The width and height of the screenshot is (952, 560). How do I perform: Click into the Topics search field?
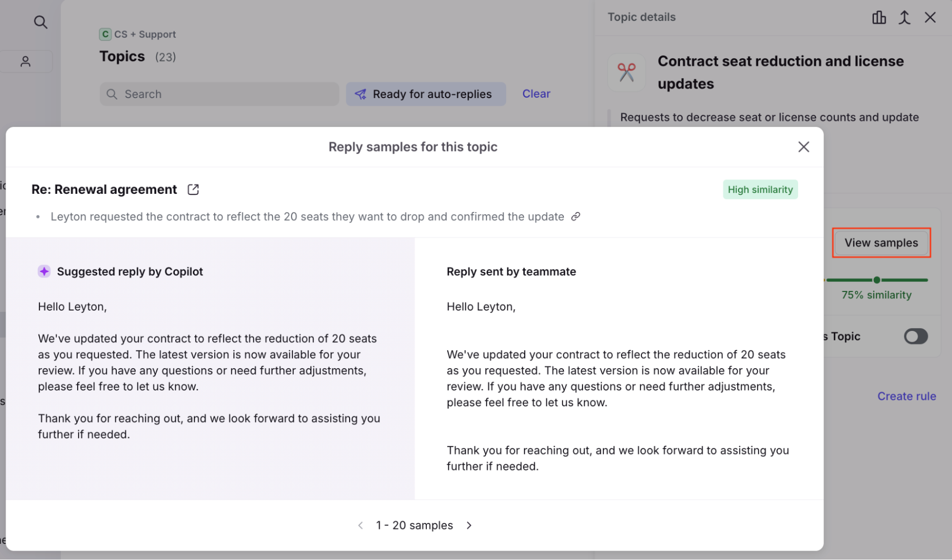[x=219, y=94]
